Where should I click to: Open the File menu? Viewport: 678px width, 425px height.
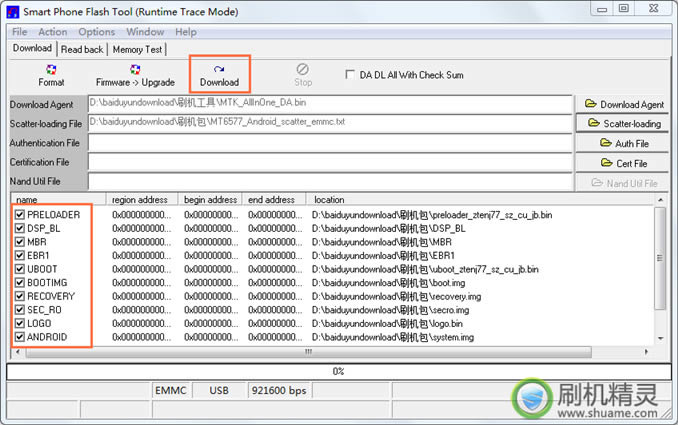point(19,32)
